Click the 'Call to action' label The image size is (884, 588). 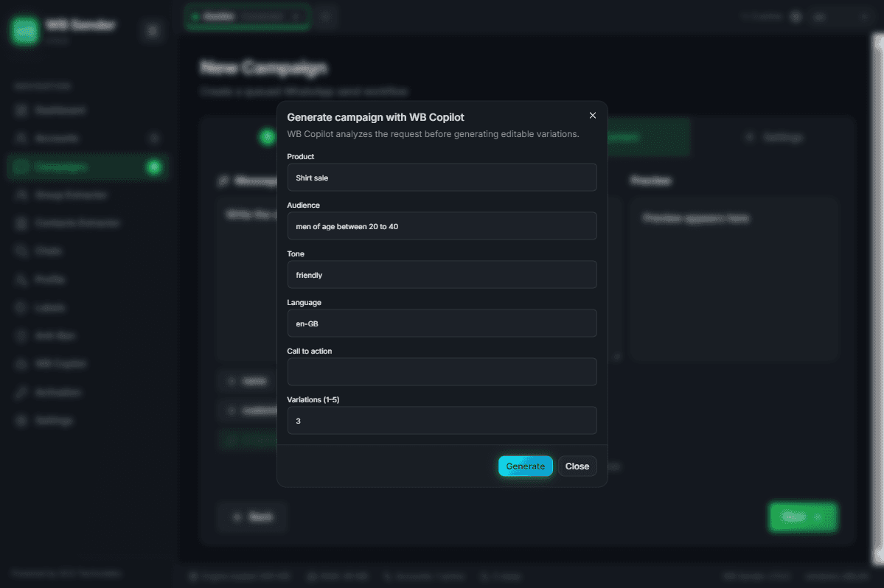coord(310,351)
